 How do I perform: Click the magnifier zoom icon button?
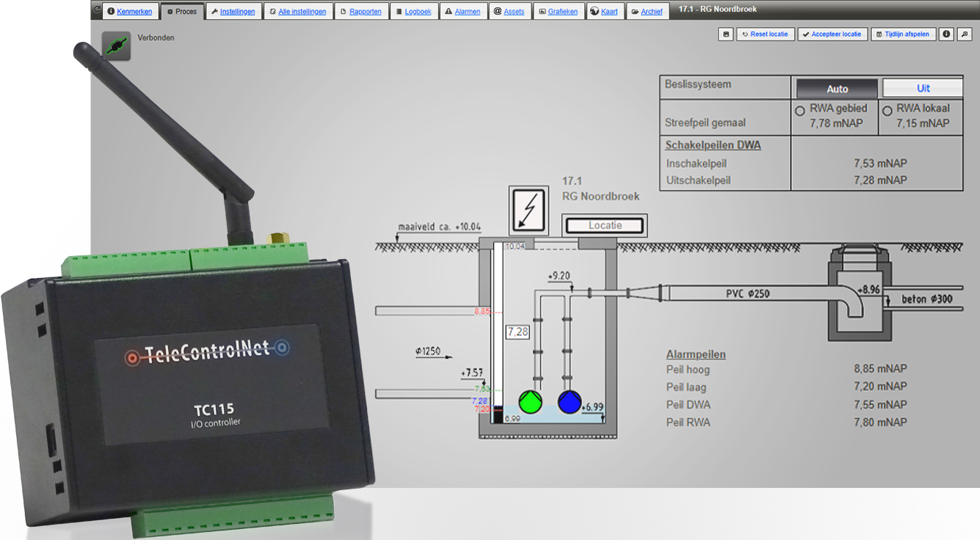[964, 34]
